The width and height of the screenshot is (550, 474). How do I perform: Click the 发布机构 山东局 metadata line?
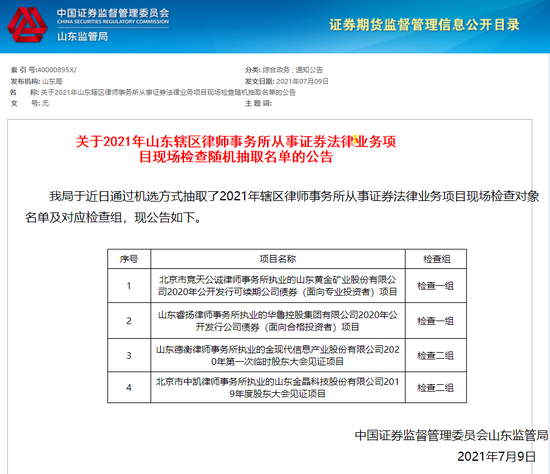tap(36, 81)
